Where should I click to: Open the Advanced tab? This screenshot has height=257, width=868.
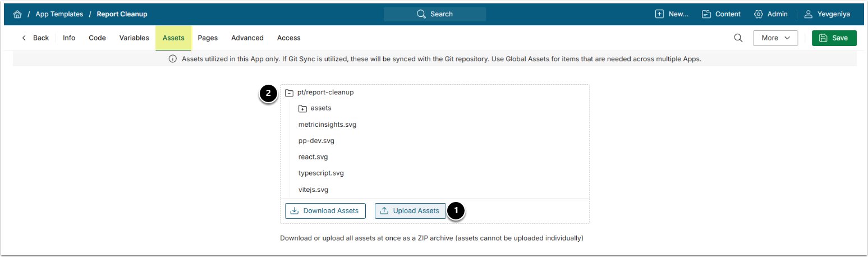click(x=247, y=38)
